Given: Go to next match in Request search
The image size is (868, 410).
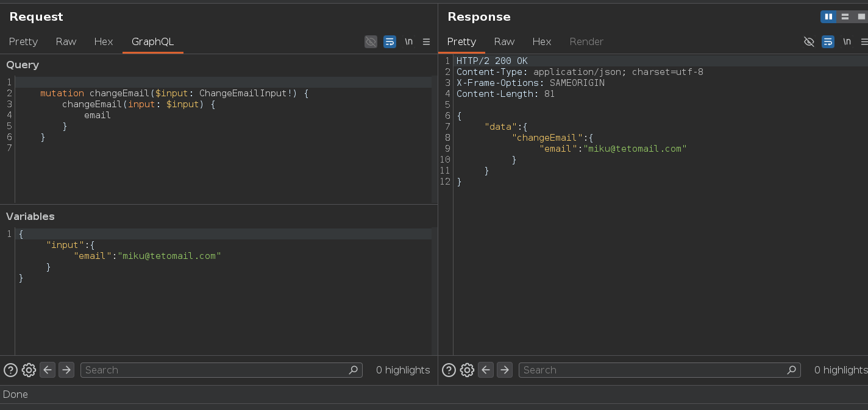Looking at the screenshot, I should 66,370.
